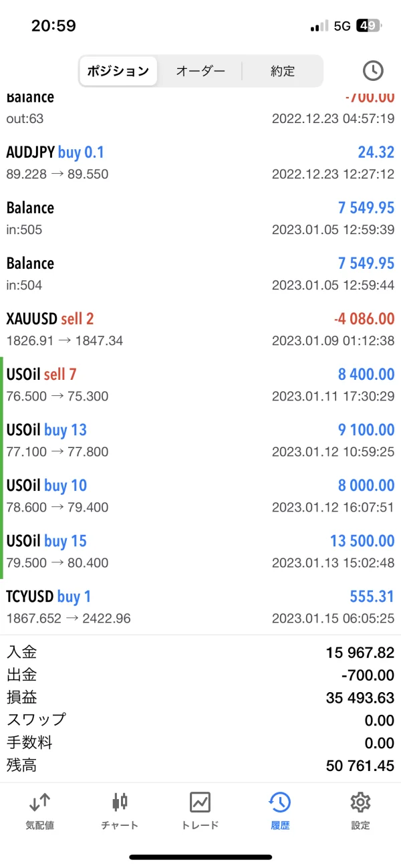401x868 pixels.
Task: Switch to the オーダー segment
Action: point(200,71)
